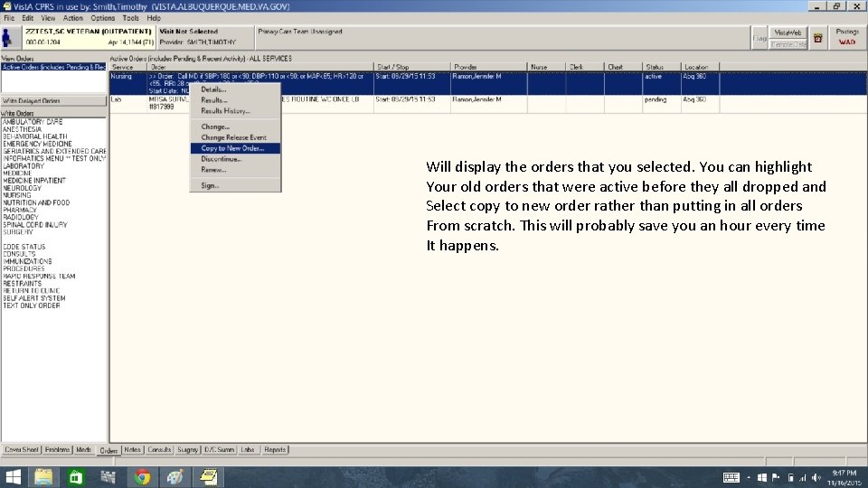Open the Tools menu

pyautogui.click(x=130, y=18)
